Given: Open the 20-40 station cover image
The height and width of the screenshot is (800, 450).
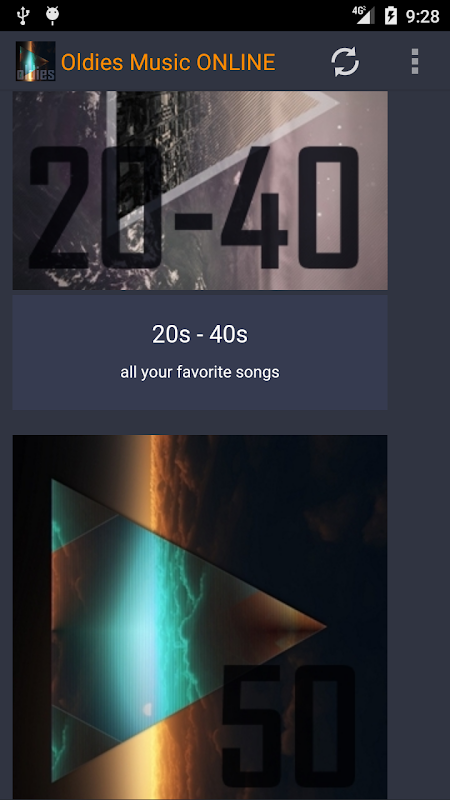Looking at the screenshot, I should tap(200, 190).
